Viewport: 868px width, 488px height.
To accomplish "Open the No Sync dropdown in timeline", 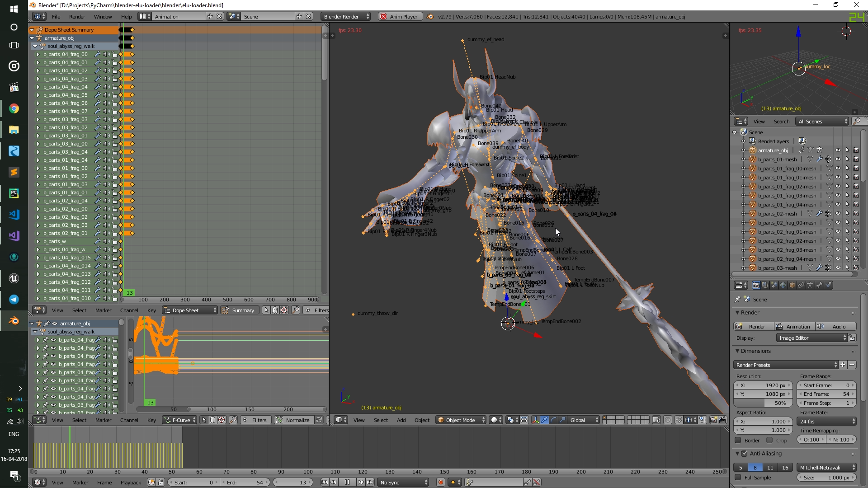I will [x=404, y=482].
